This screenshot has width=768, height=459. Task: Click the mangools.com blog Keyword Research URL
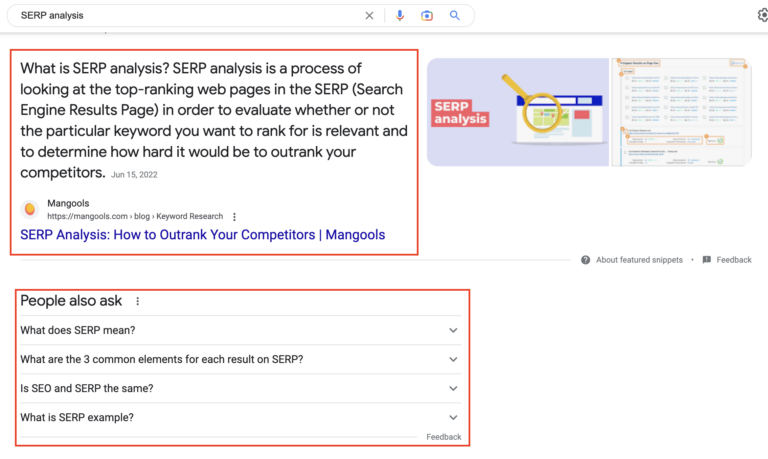tap(135, 216)
